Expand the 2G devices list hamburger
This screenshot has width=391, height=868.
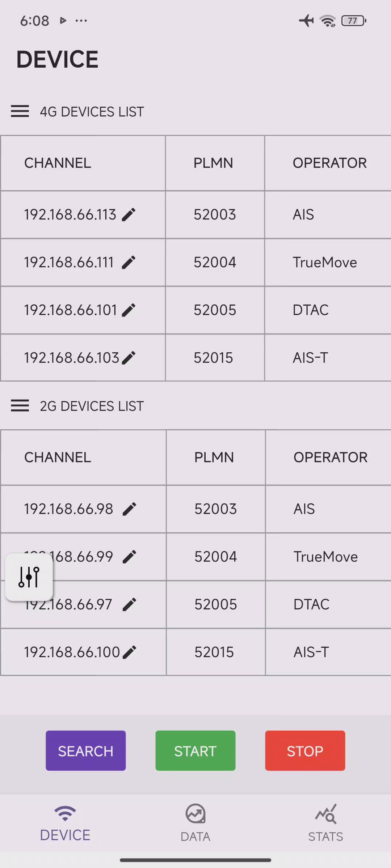[20, 406]
